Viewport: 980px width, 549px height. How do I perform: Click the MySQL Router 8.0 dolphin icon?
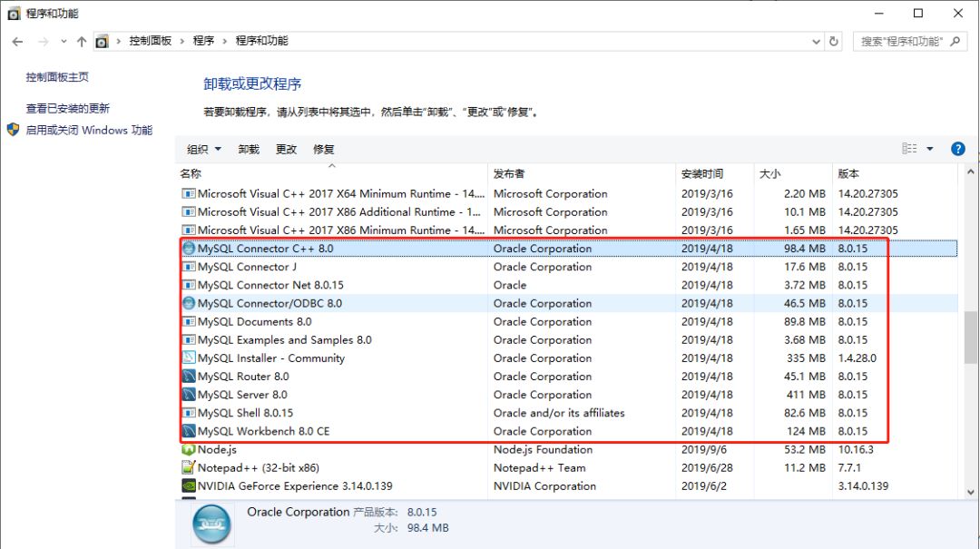pos(188,377)
